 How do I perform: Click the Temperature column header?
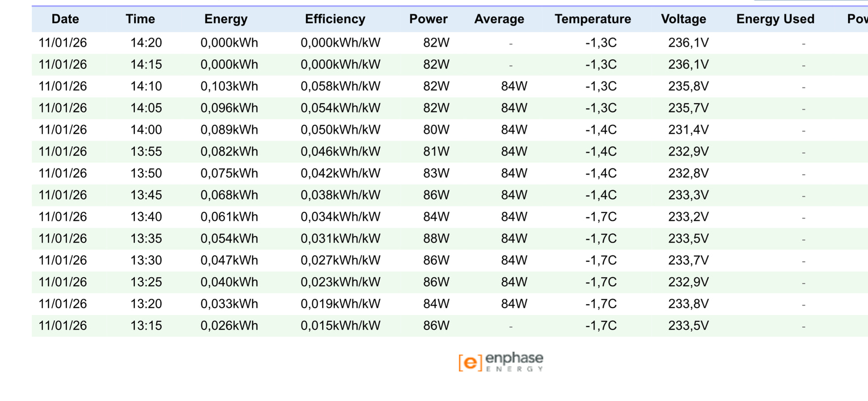coord(593,19)
